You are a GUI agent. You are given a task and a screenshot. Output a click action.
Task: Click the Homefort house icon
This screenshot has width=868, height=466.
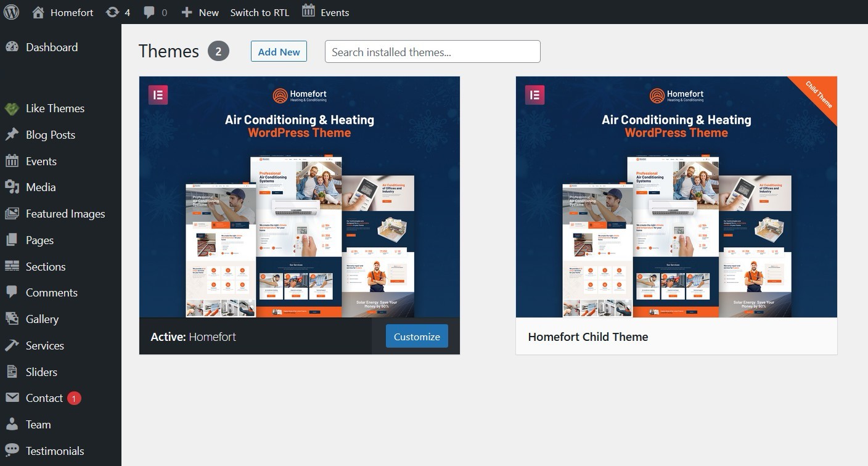click(38, 12)
